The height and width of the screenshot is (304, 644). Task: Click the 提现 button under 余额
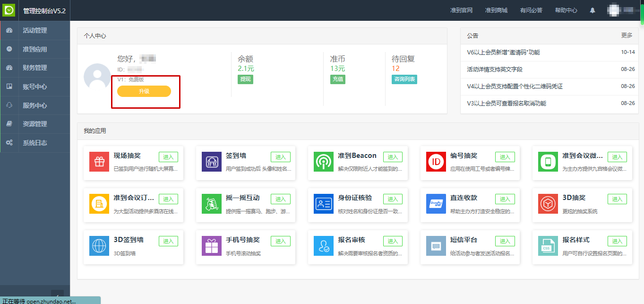coord(245,79)
